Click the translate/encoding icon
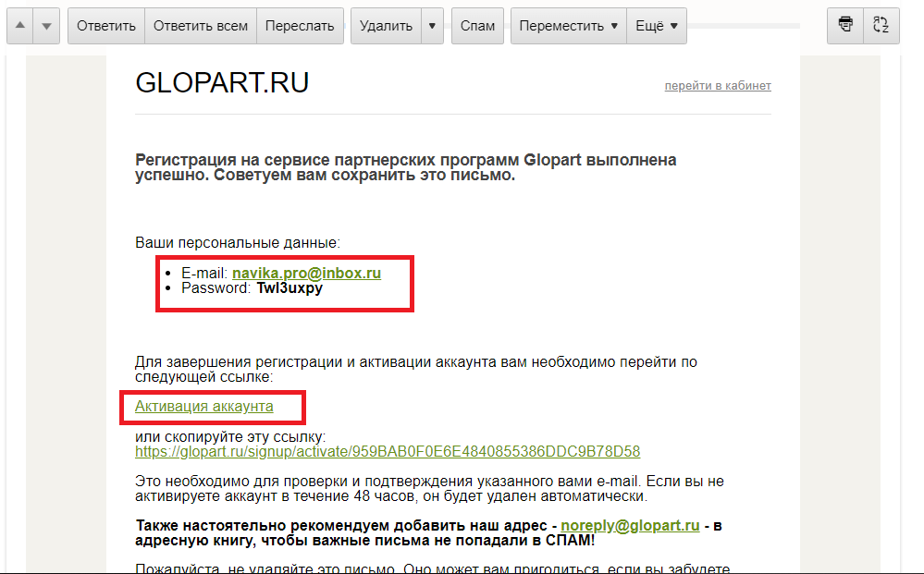Viewport: 924px width, 574px height. click(881, 26)
